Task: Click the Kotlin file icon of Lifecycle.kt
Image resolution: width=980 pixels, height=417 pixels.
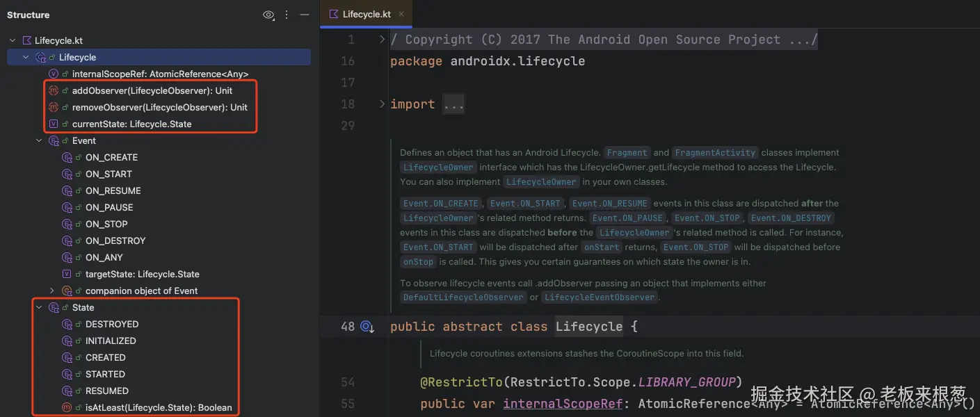Action: click(27, 40)
